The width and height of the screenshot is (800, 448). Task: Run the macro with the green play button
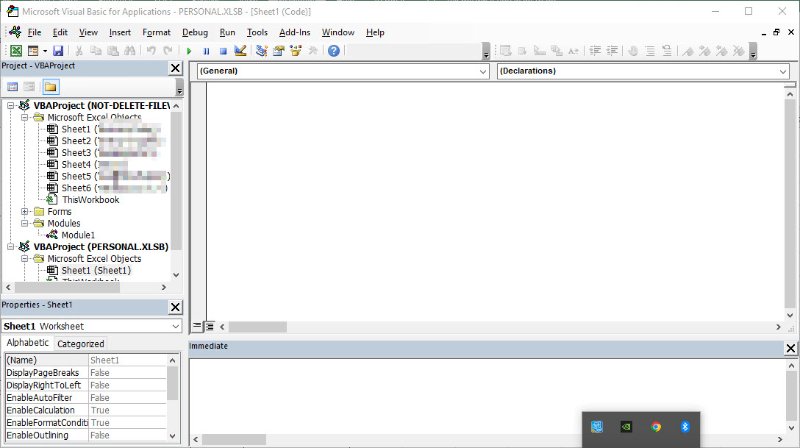(189, 51)
